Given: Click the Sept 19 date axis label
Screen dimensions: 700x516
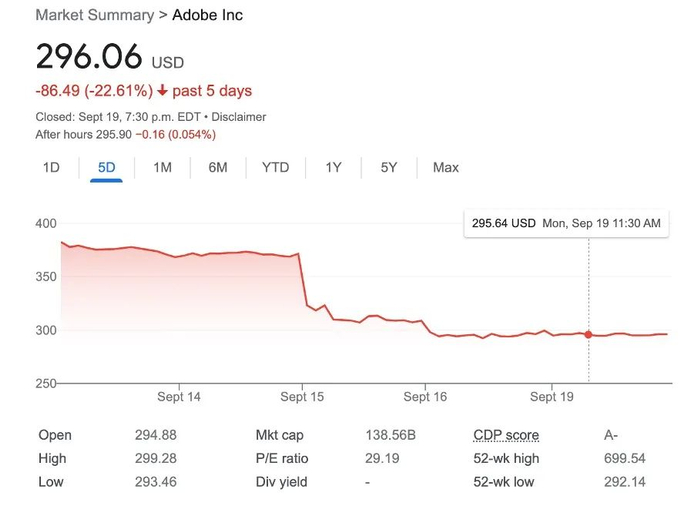Looking at the screenshot, I should [x=551, y=397].
